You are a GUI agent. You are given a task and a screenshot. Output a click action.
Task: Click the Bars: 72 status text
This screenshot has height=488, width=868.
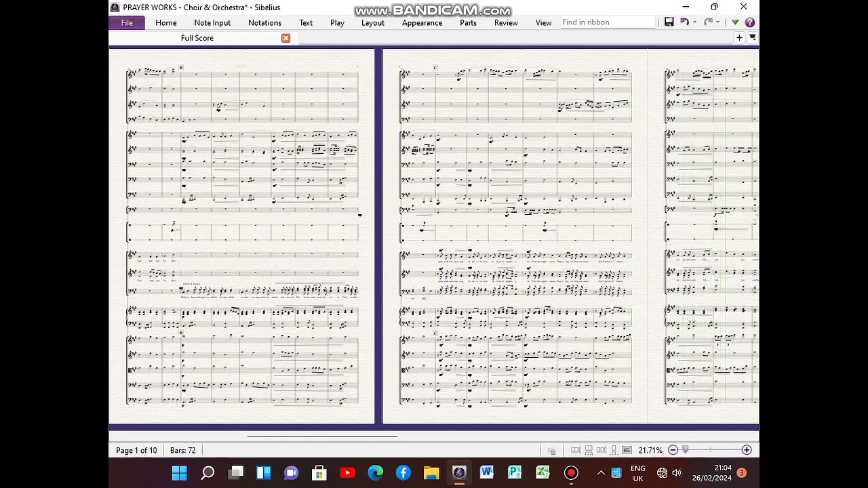click(x=183, y=450)
